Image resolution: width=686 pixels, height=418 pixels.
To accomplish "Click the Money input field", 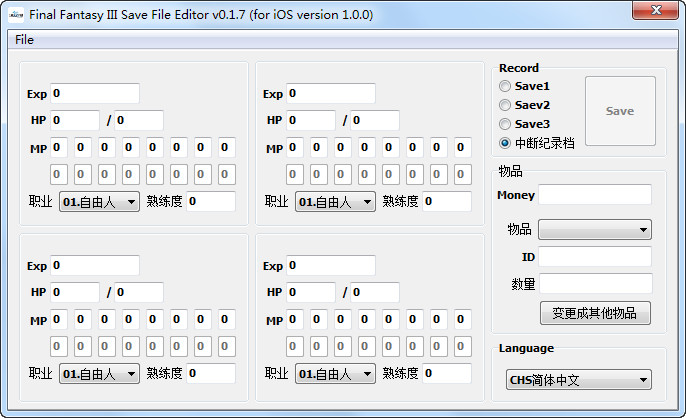I will 595,195.
